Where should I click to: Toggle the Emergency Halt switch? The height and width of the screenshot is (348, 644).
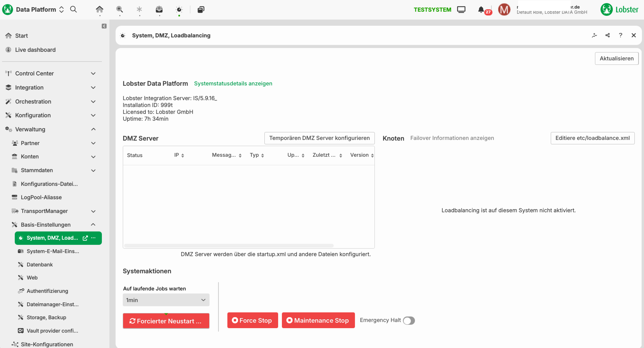coord(409,321)
